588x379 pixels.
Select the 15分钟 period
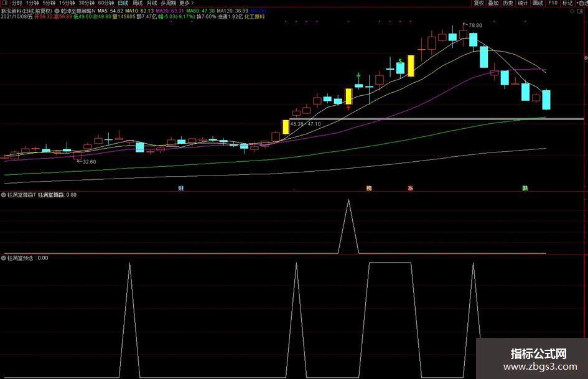point(67,3)
